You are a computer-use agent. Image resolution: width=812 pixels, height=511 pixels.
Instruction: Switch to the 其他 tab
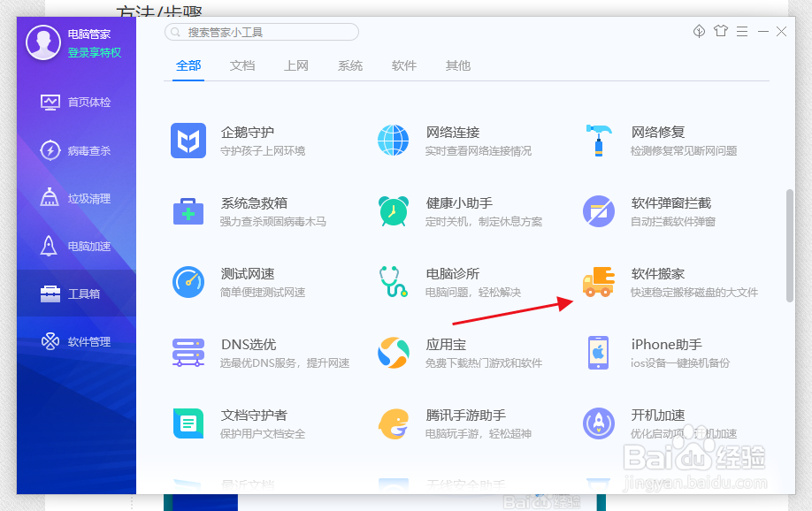458,65
